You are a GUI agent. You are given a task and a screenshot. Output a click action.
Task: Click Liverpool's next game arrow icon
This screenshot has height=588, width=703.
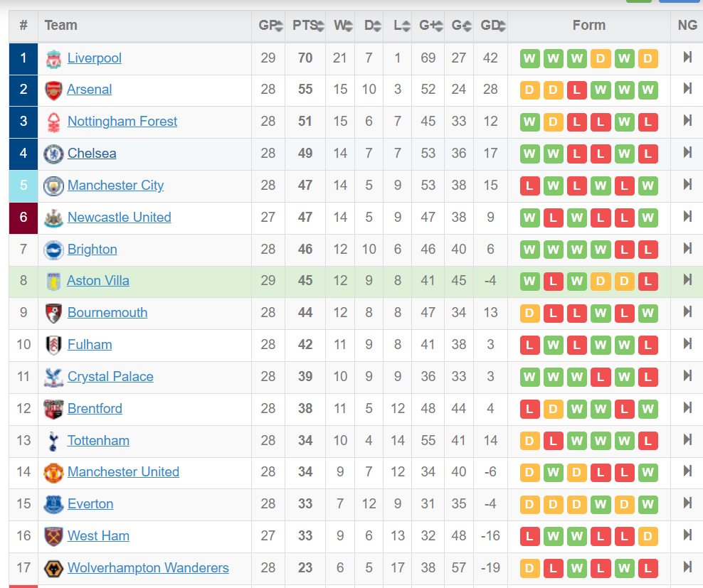coord(687,58)
